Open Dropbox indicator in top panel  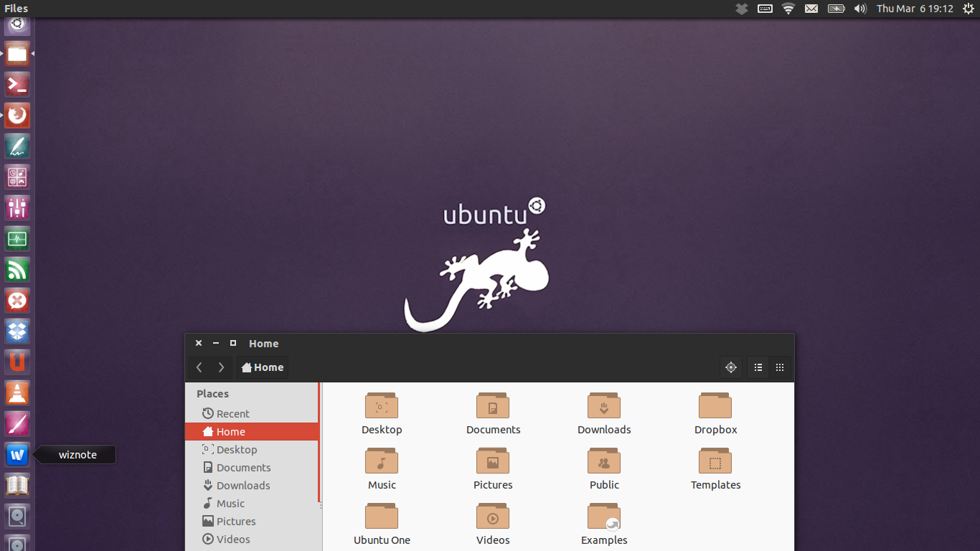[x=742, y=9]
